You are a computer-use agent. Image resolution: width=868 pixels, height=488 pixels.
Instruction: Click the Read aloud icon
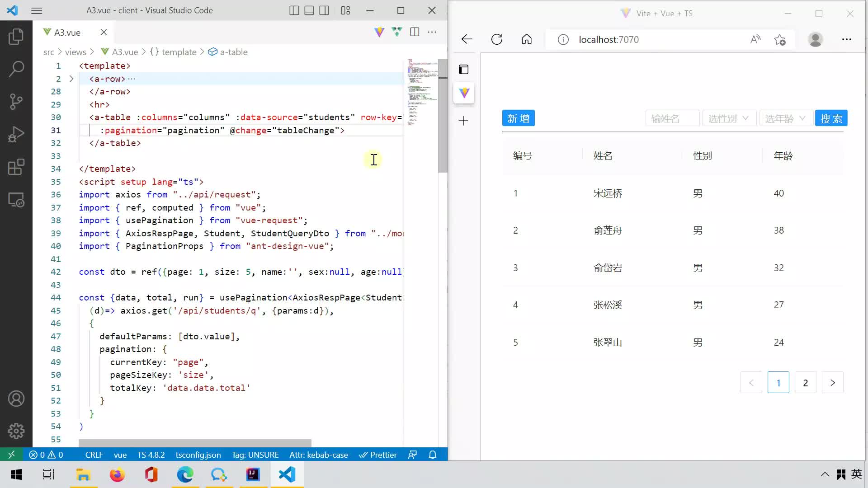tap(755, 40)
